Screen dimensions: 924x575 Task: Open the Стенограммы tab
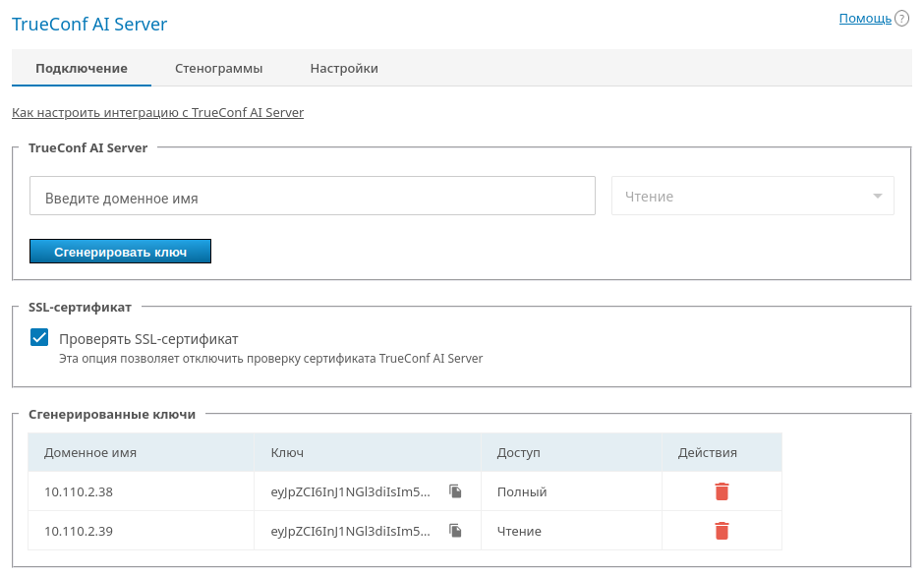pyautogui.click(x=218, y=69)
